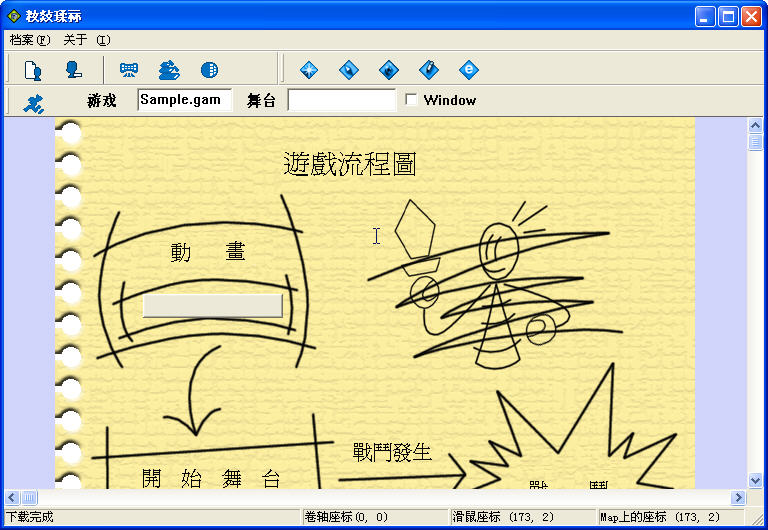Click the person silhouette toolbar icon
This screenshot has width=768, height=530.
click(73, 70)
